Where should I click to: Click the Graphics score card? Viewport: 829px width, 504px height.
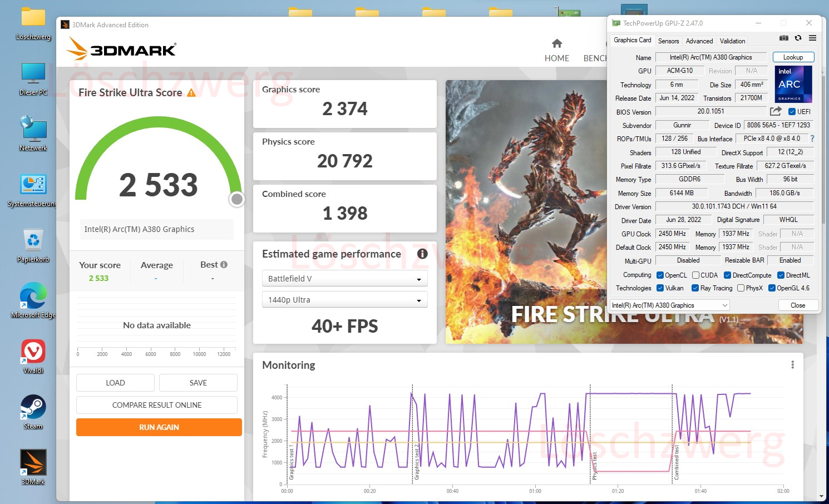pyautogui.click(x=345, y=104)
